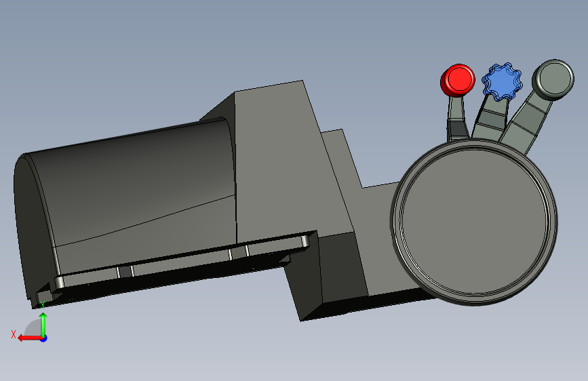
Task: Select the red round knob on the model
Action: (x=458, y=80)
